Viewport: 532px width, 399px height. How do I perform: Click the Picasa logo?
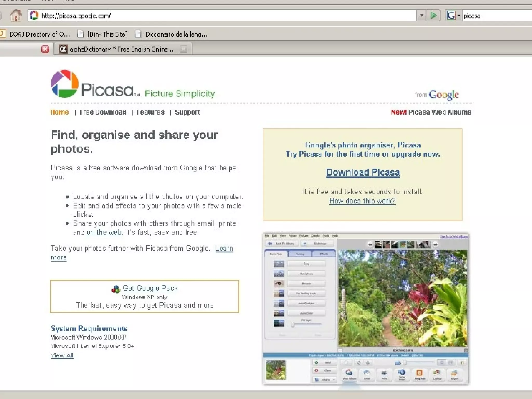[65, 84]
